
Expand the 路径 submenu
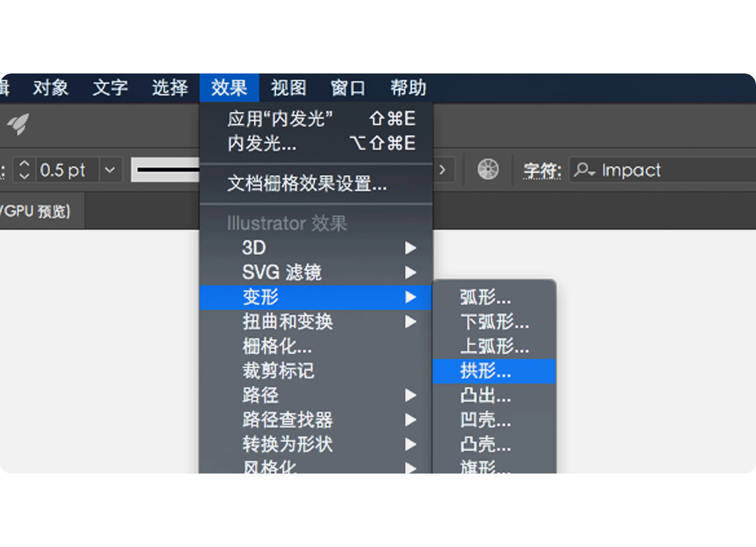tap(316, 395)
